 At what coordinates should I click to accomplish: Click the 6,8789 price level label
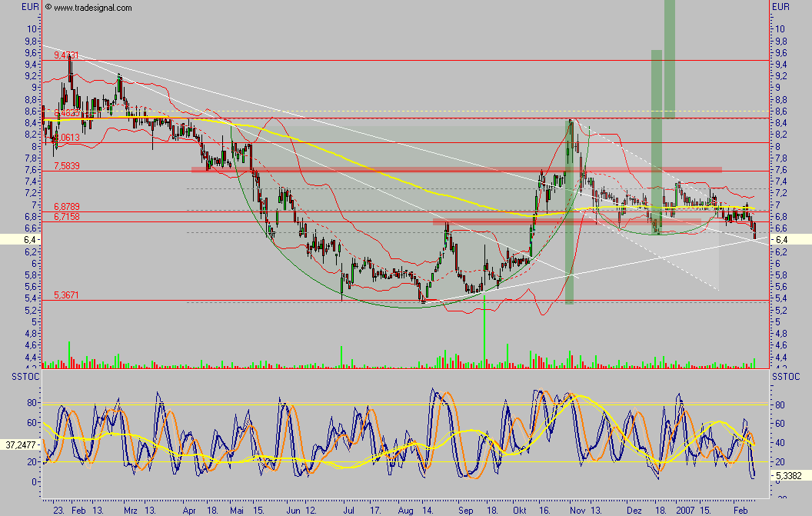pyautogui.click(x=66, y=207)
